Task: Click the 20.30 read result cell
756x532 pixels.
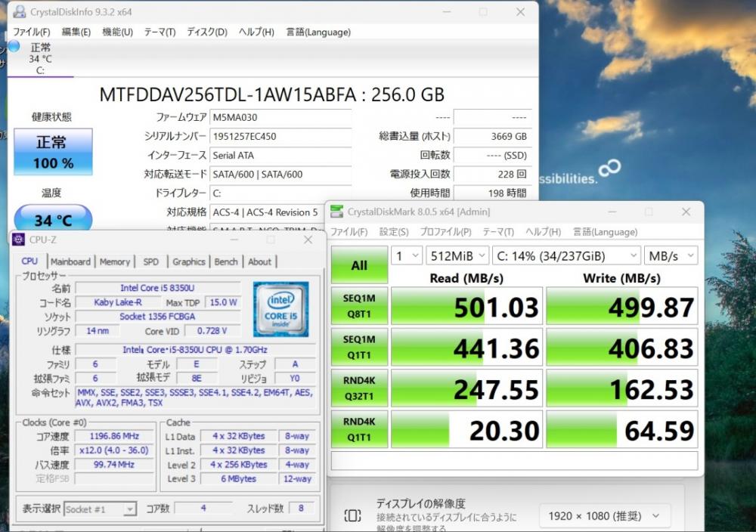Action: coord(466,429)
